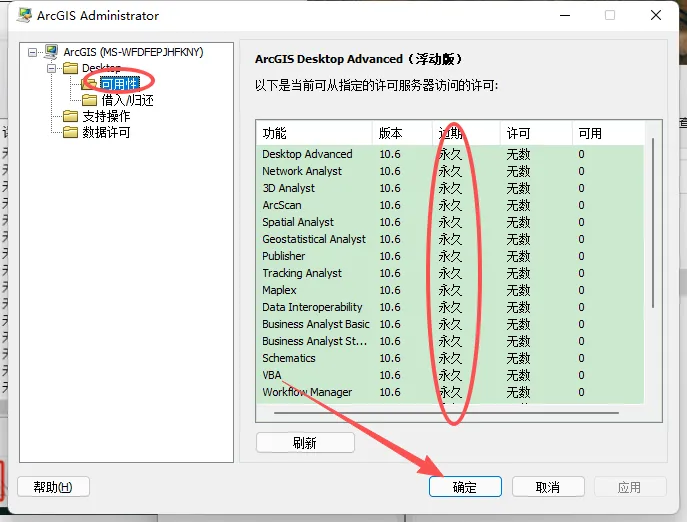
Task: Click the vertical scrollbar of the license list
Action: [653, 223]
